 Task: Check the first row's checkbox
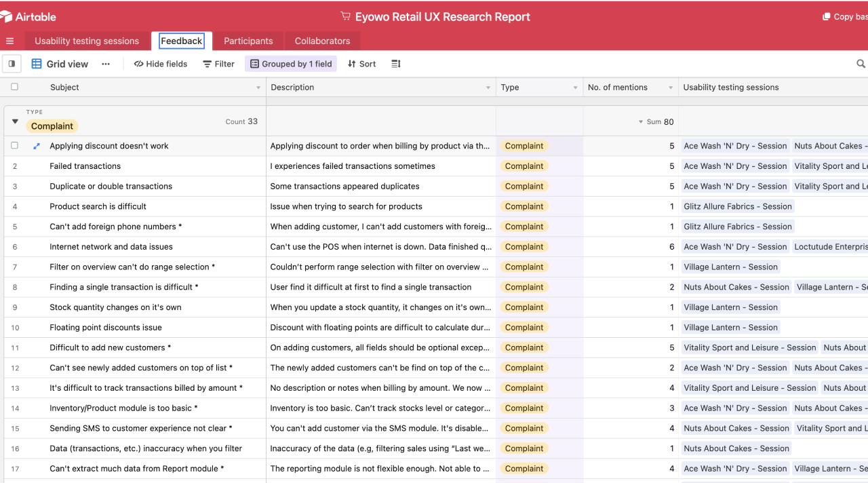click(14, 146)
